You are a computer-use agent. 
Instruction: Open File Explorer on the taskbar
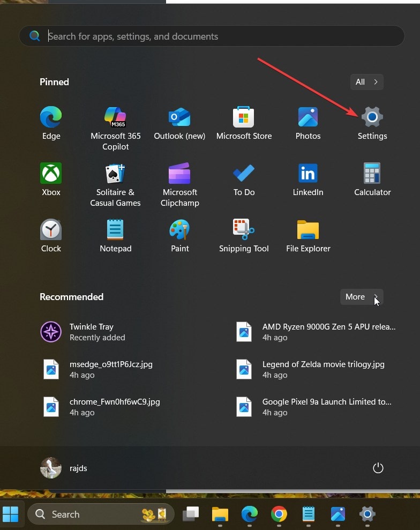[x=220, y=514]
